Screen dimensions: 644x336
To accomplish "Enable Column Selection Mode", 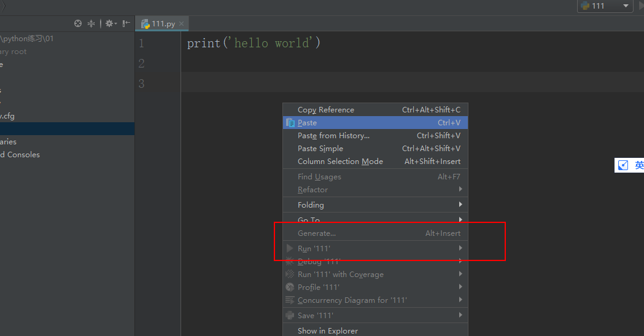I will point(375,162).
